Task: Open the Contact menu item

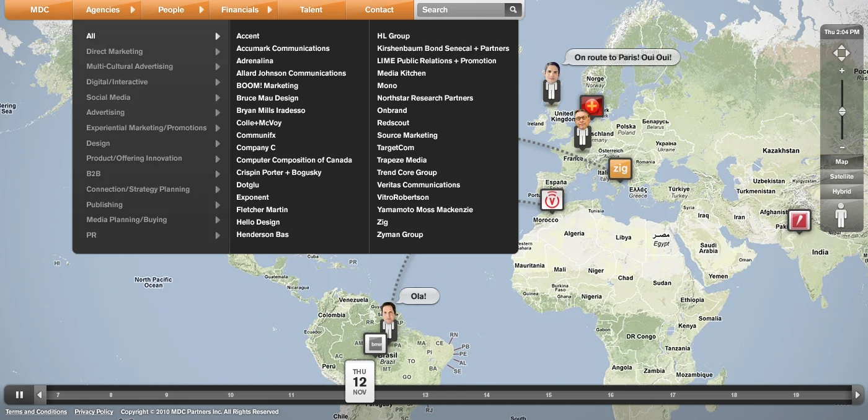Action: pos(379,10)
